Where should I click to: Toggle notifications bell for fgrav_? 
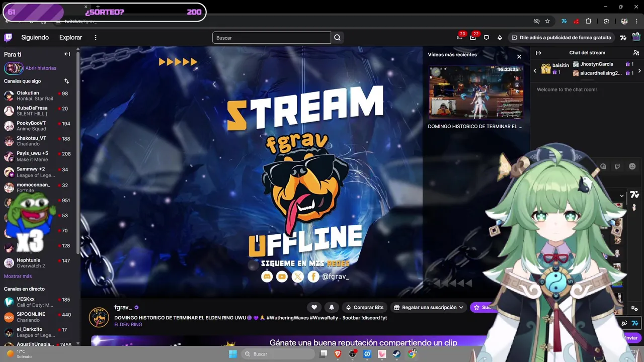pyautogui.click(x=332, y=307)
